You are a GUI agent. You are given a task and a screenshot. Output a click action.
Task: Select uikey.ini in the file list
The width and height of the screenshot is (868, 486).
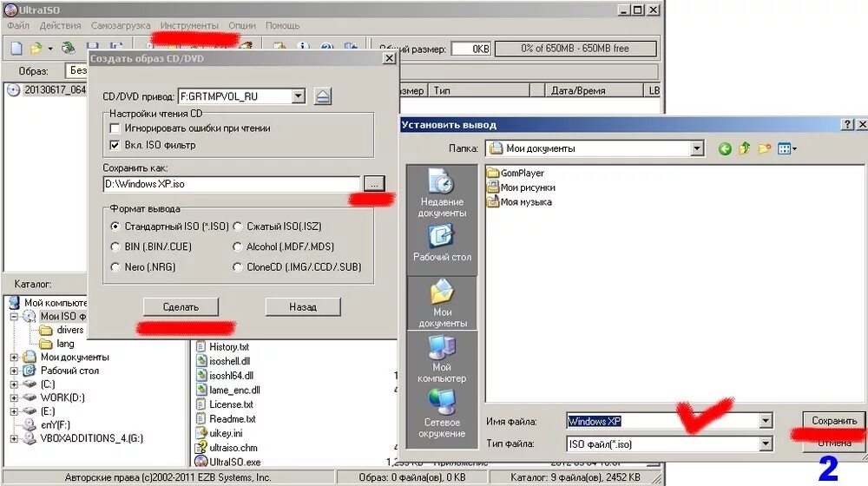[220, 433]
